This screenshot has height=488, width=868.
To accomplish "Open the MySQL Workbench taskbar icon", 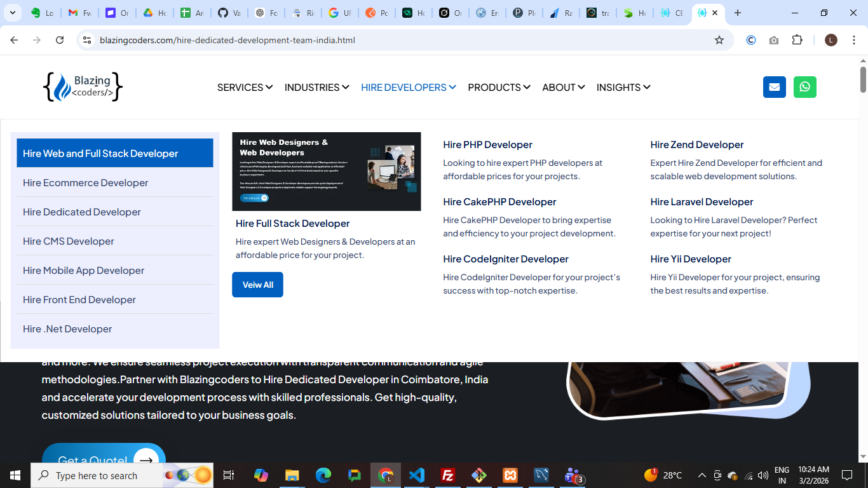I will (541, 475).
